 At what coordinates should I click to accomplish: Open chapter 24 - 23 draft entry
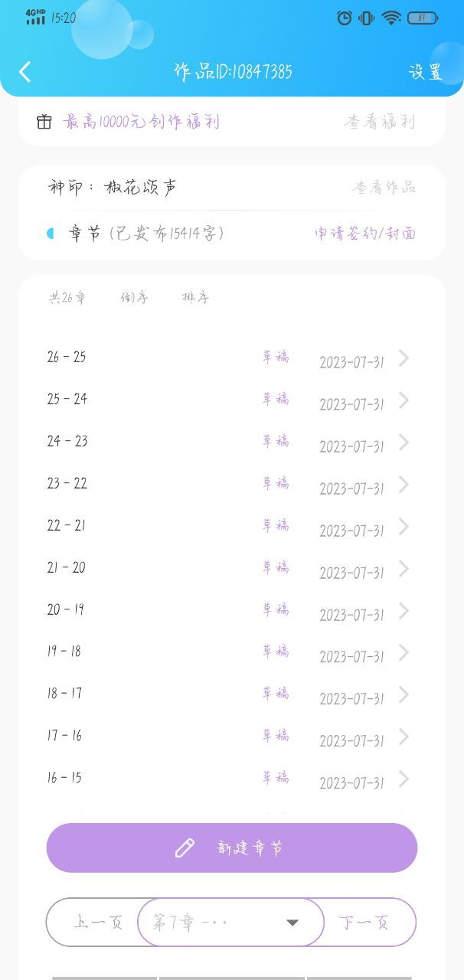tap(231, 442)
